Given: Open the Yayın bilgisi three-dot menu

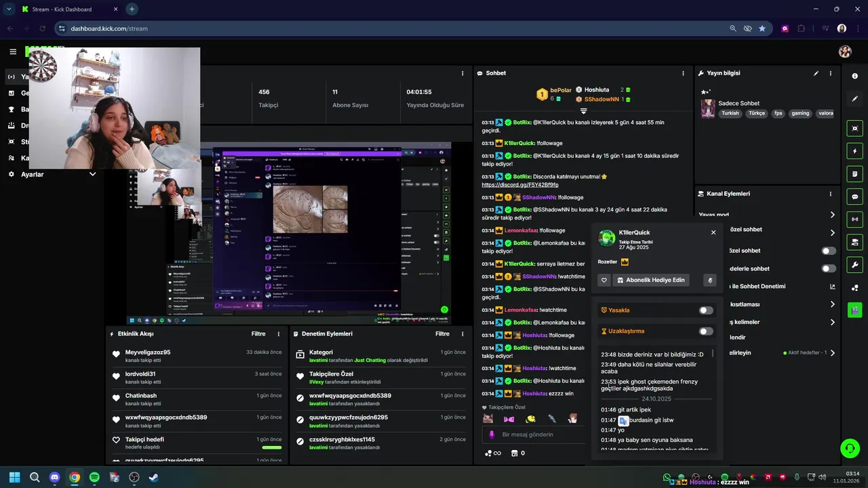Looking at the screenshot, I should tap(830, 73).
